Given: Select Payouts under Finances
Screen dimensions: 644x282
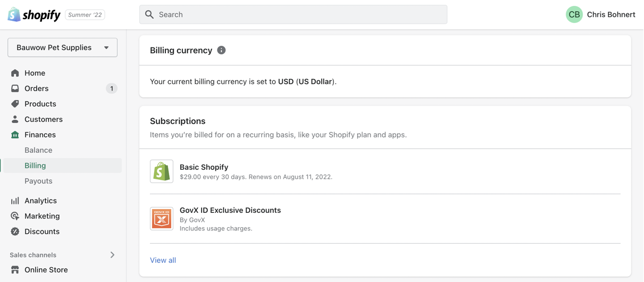Looking at the screenshot, I should pyautogui.click(x=38, y=181).
